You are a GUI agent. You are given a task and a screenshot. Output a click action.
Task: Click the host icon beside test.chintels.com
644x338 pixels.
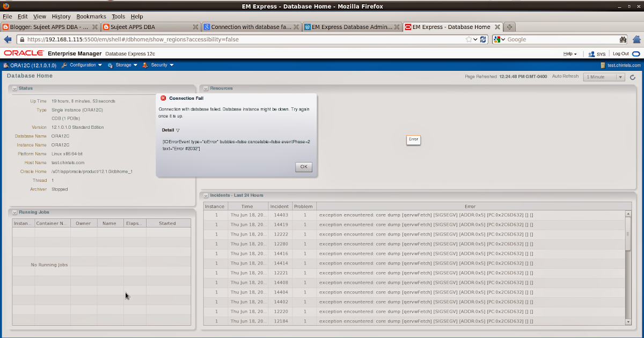[603, 65]
